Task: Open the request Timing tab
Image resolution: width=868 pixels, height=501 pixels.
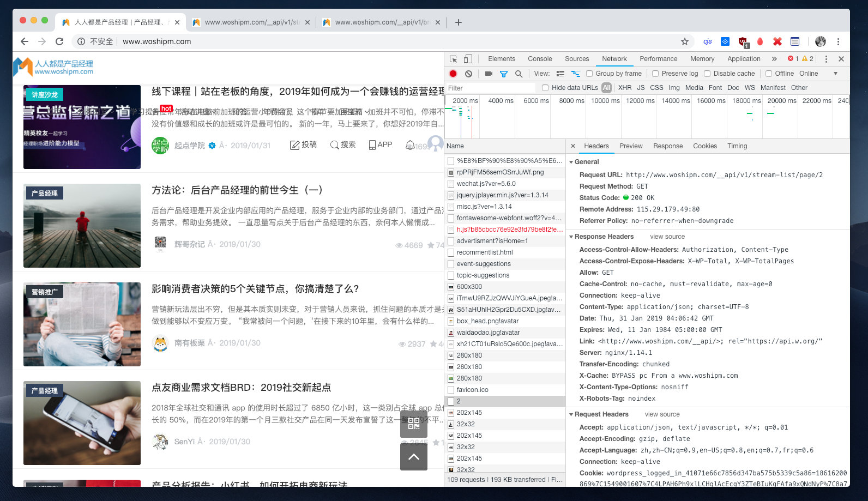Action: click(737, 146)
